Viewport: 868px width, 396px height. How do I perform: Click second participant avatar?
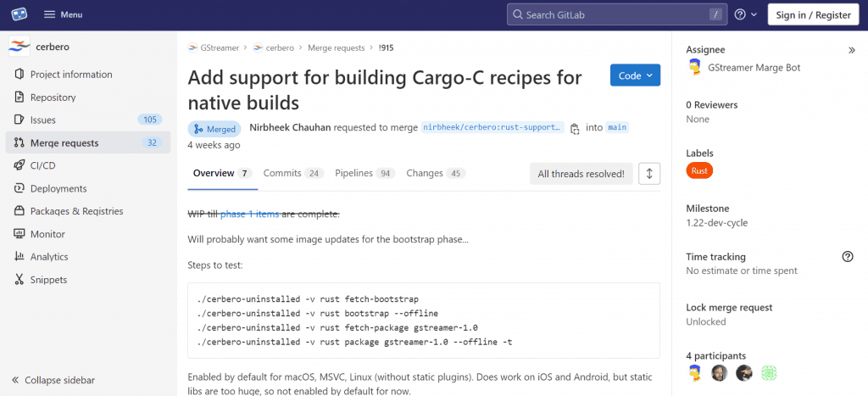click(x=719, y=373)
